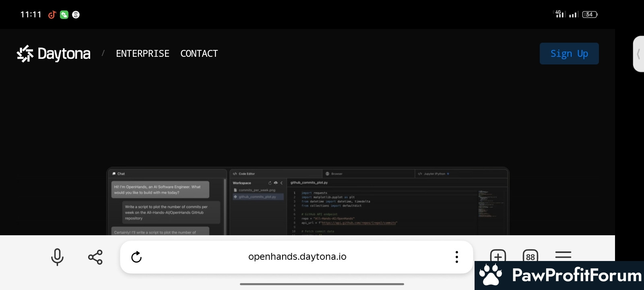Open the browser hamburger menu
Viewport: 644px width, 290px height.
(563, 255)
